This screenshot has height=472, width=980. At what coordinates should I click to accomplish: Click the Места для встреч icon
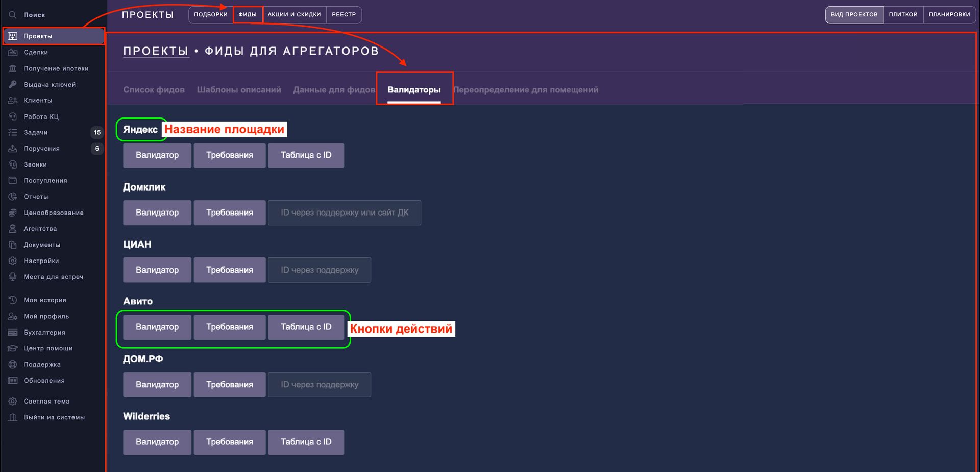tap(13, 277)
